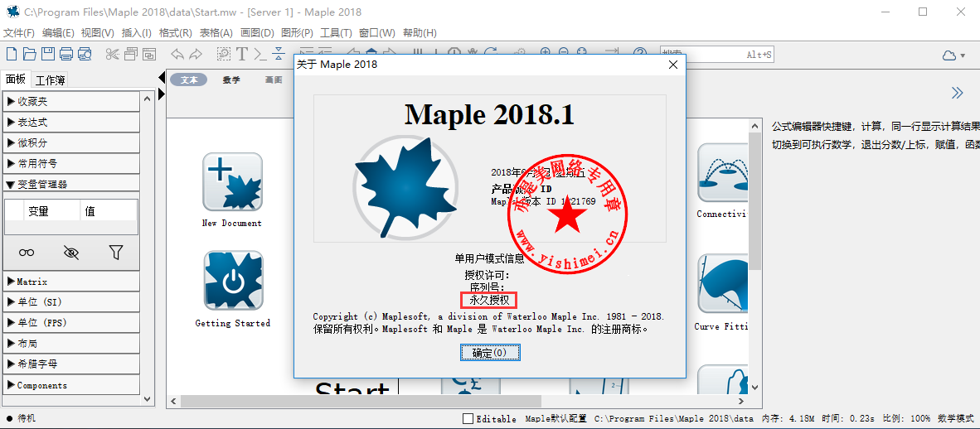Click the worksheet horizontal scrollbar

pyautogui.click(x=456, y=402)
